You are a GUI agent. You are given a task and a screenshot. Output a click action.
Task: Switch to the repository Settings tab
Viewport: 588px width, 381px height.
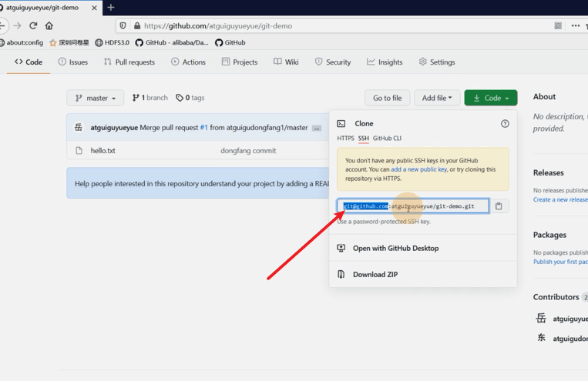pyautogui.click(x=437, y=62)
